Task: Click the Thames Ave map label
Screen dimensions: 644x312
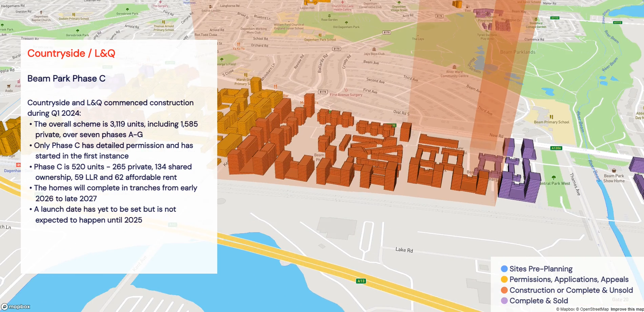Action: point(575,184)
